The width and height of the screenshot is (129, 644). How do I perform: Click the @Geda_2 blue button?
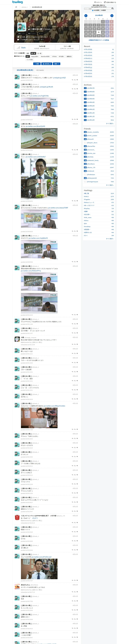pos(47,64)
